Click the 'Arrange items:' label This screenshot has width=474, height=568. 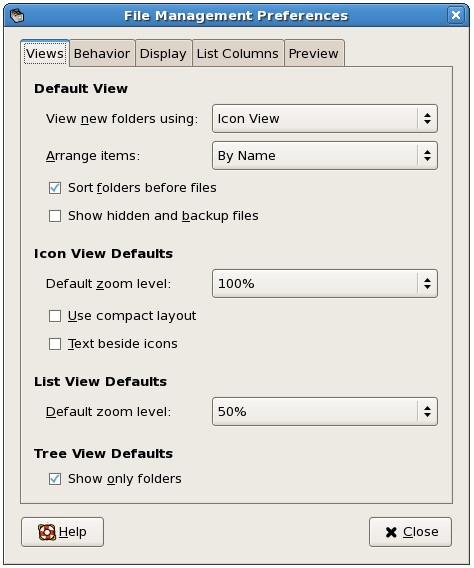pos(93,156)
